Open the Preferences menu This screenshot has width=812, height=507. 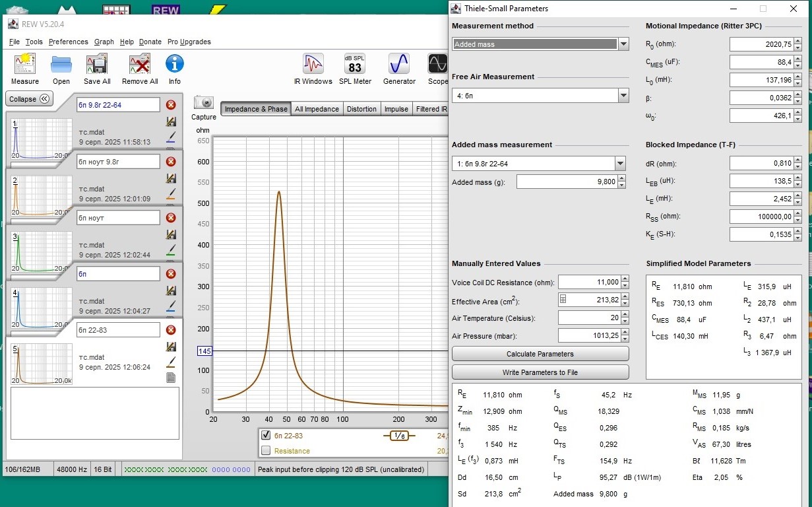pos(68,42)
